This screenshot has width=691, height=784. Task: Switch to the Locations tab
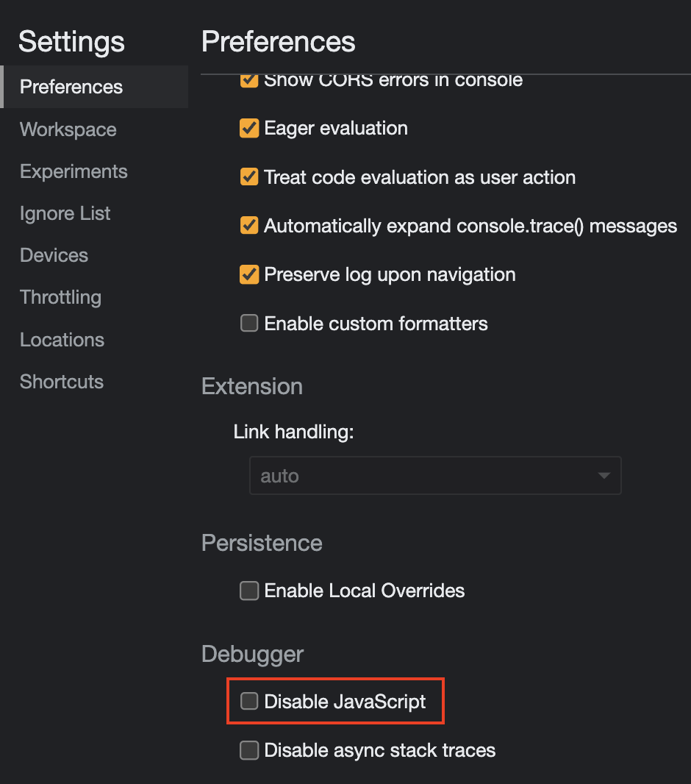(62, 340)
